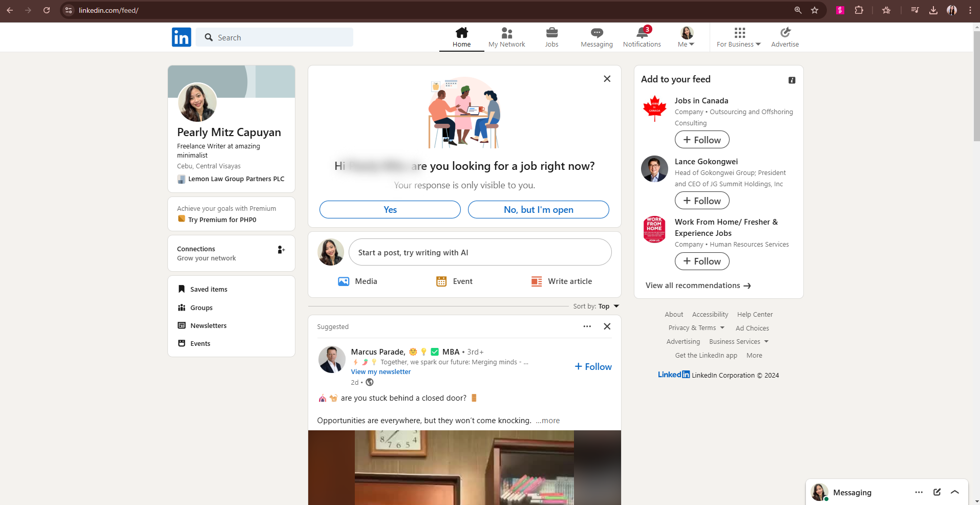Click the Add to your feed info icon

pyautogui.click(x=792, y=80)
